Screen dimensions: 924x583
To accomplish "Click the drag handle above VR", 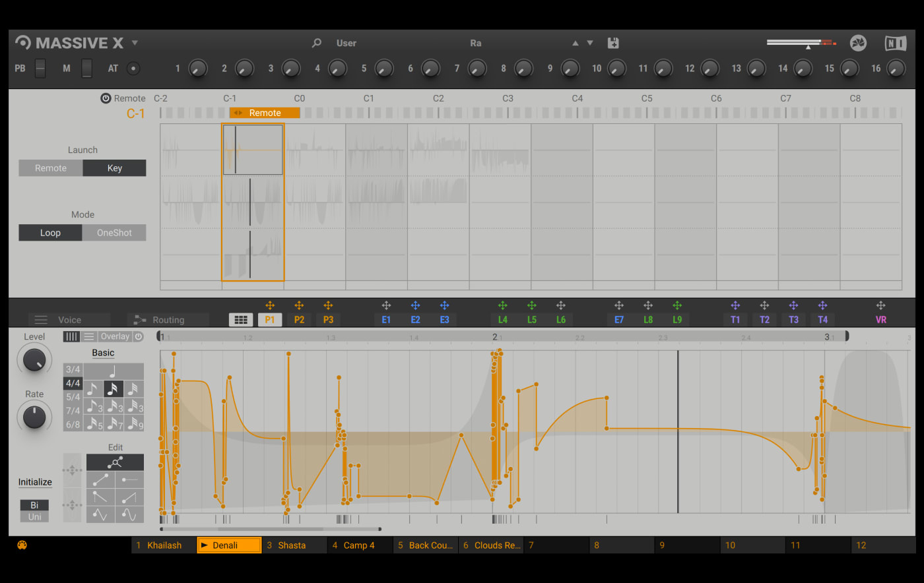I will (880, 305).
